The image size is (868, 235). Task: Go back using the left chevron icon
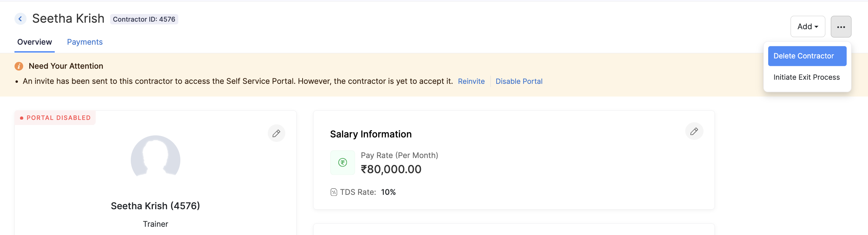(x=20, y=19)
